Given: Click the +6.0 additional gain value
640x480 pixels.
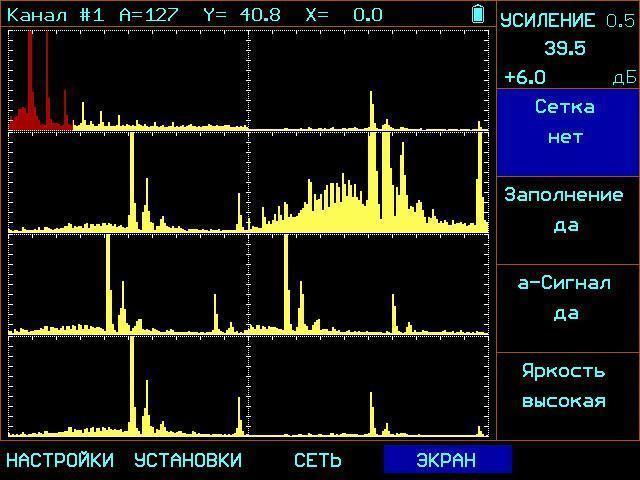Looking at the screenshot, I should (x=525, y=77).
